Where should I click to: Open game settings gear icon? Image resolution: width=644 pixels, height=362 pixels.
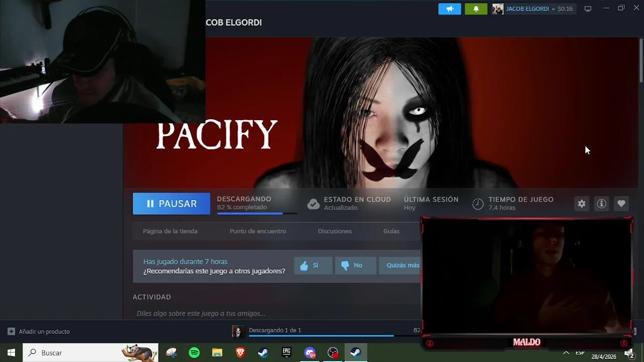click(582, 204)
